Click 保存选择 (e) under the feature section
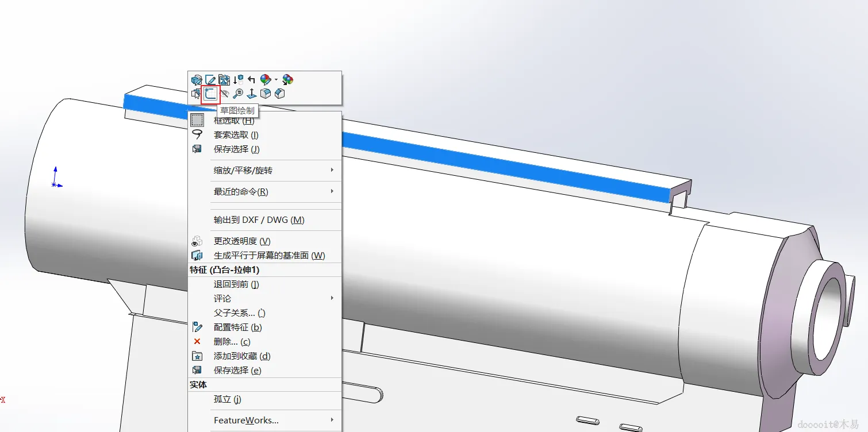 [x=265, y=371]
